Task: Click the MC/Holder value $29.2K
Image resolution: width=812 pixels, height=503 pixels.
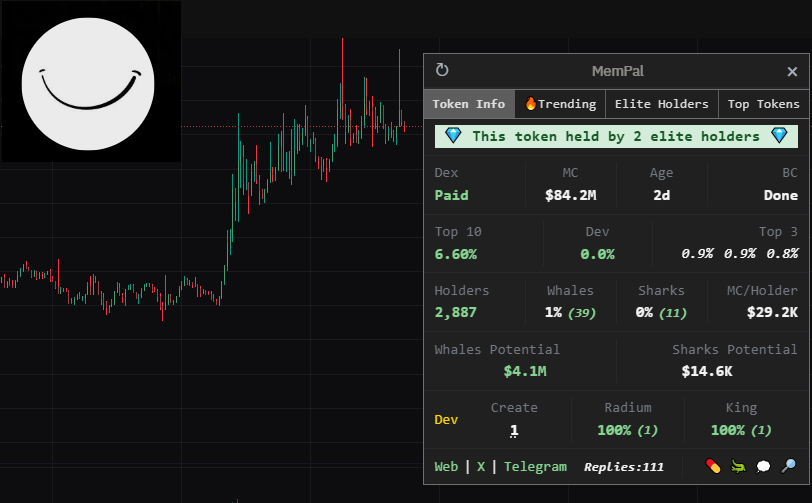Action: click(x=772, y=312)
